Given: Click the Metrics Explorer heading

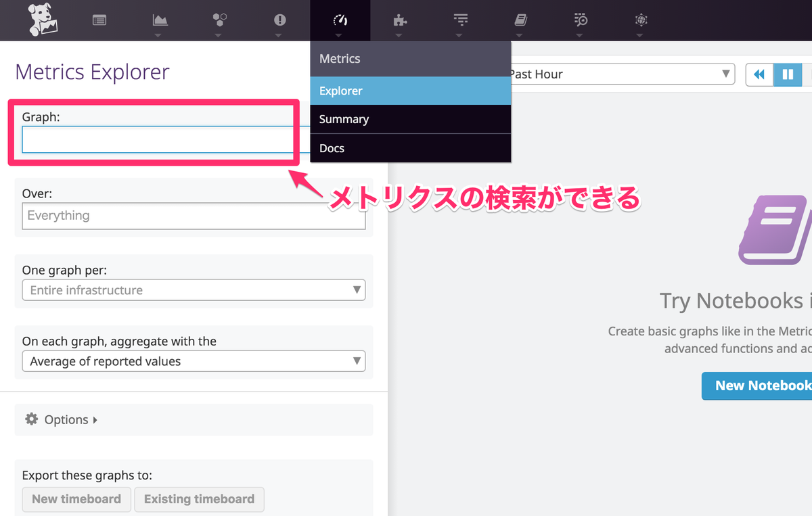Looking at the screenshot, I should click(92, 72).
